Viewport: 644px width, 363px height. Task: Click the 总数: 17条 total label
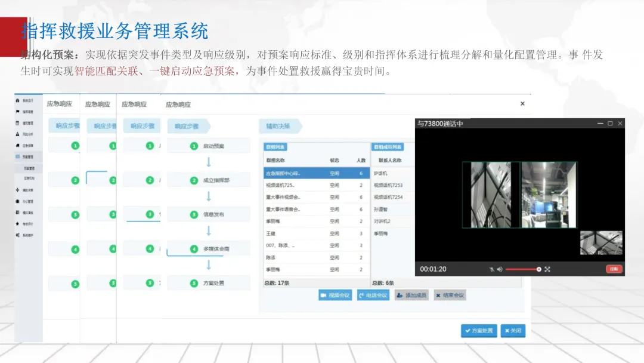277,283
